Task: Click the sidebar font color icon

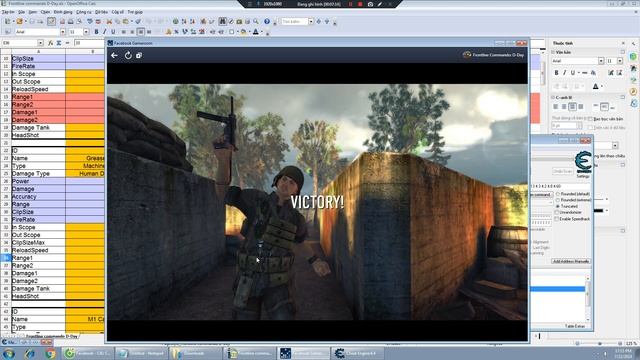Action: tap(596, 86)
